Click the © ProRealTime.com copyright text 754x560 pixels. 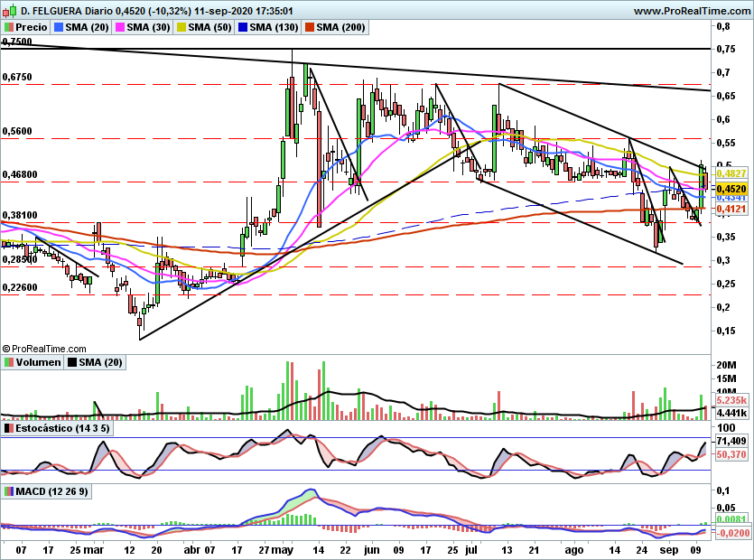(x=45, y=348)
